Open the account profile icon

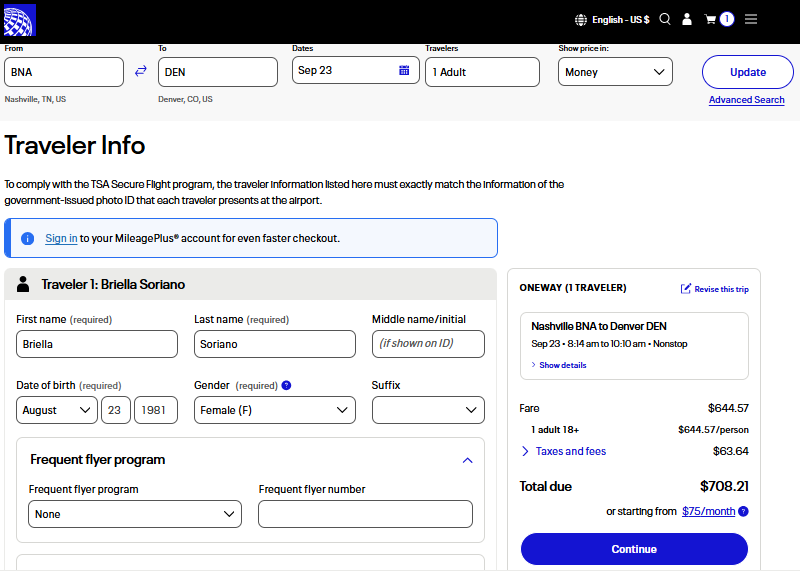point(687,19)
